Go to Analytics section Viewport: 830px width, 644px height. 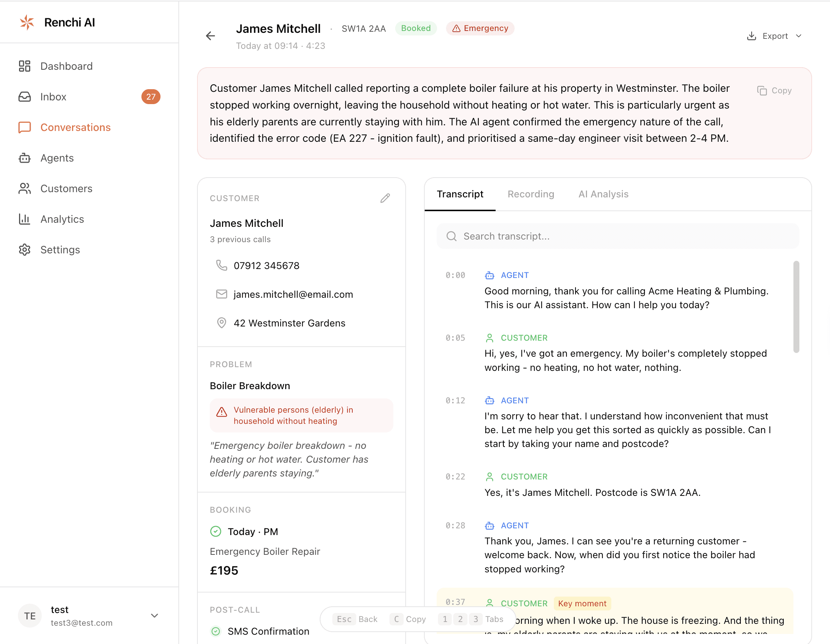pyautogui.click(x=62, y=219)
